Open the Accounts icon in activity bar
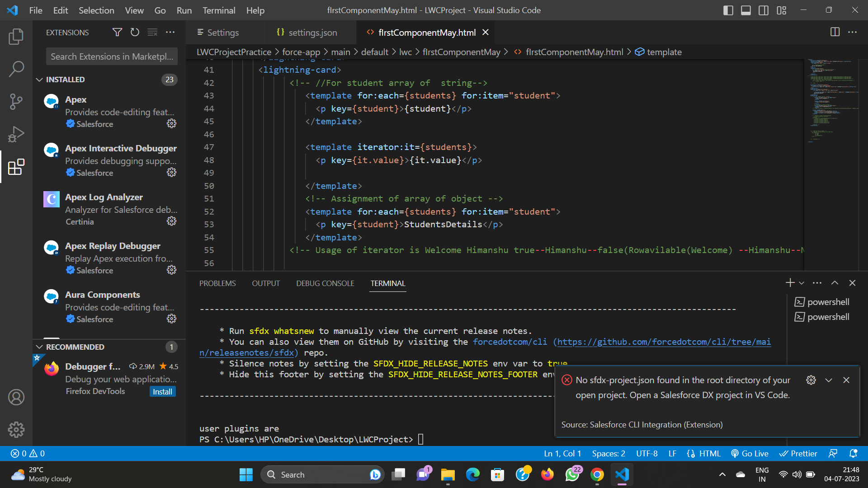Viewport: 868px width, 488px height. [16, 397]
